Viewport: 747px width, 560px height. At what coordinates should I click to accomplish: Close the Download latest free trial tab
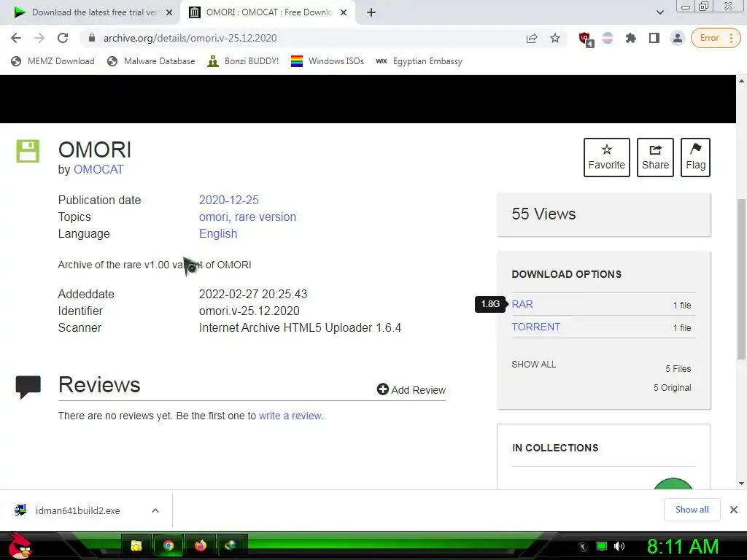[x=169, y=13]
